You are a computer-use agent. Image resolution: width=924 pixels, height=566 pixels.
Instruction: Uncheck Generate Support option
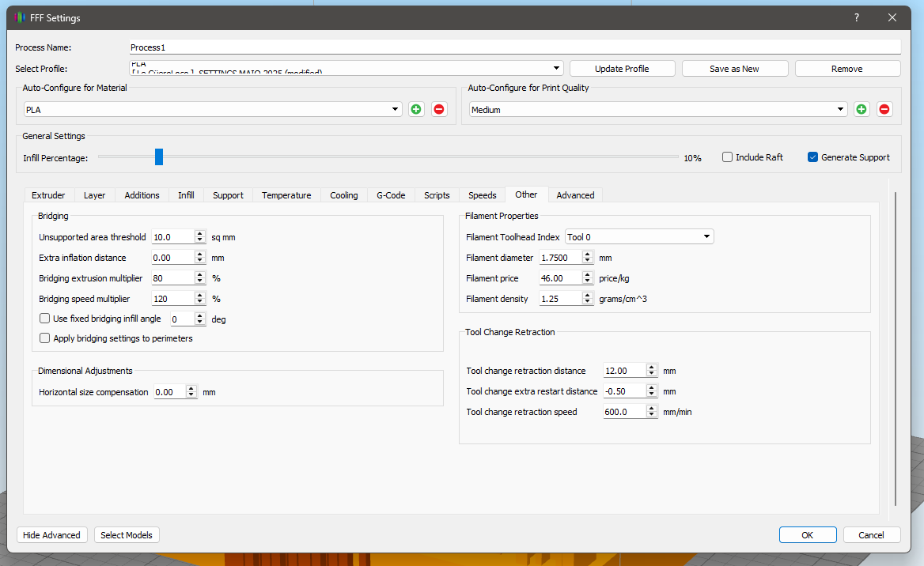point(812,157)
